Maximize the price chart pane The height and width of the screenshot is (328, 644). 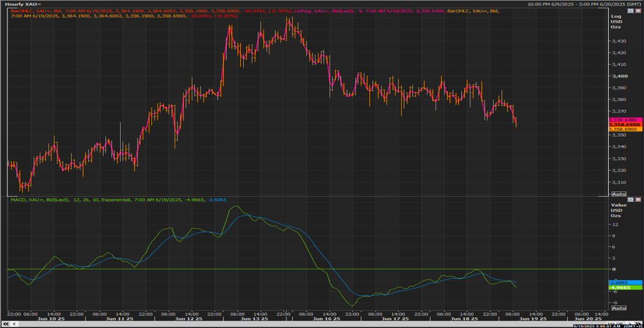[631, 11]
